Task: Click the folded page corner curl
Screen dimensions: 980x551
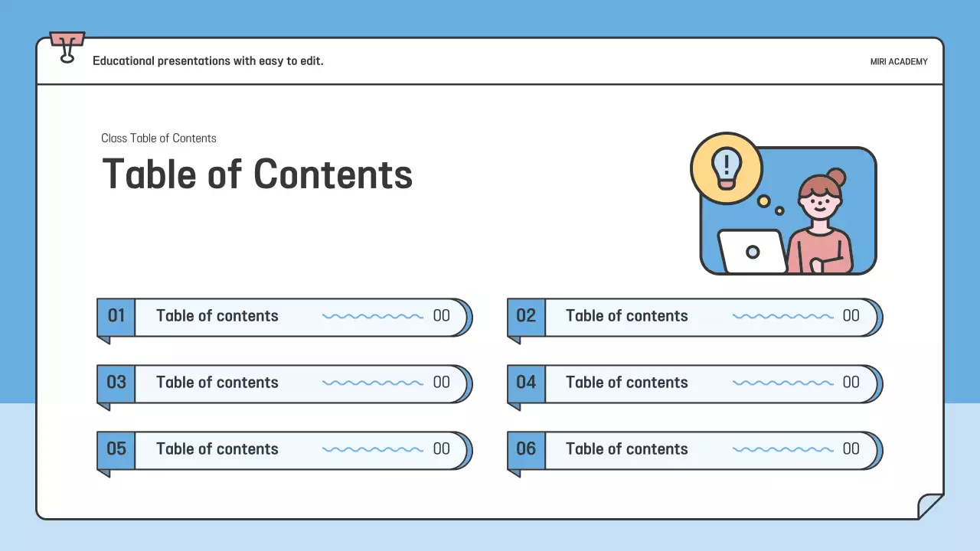Action: [x=930, y=506]
